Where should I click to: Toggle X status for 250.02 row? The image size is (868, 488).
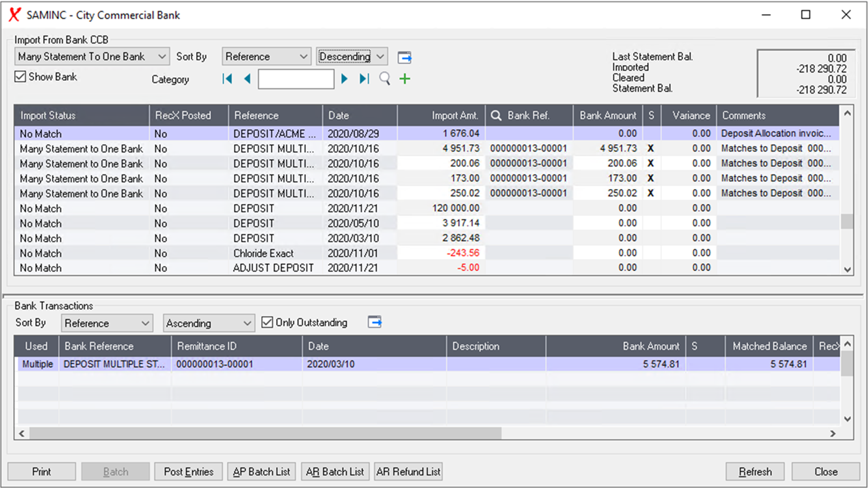[x=651, y=193]
